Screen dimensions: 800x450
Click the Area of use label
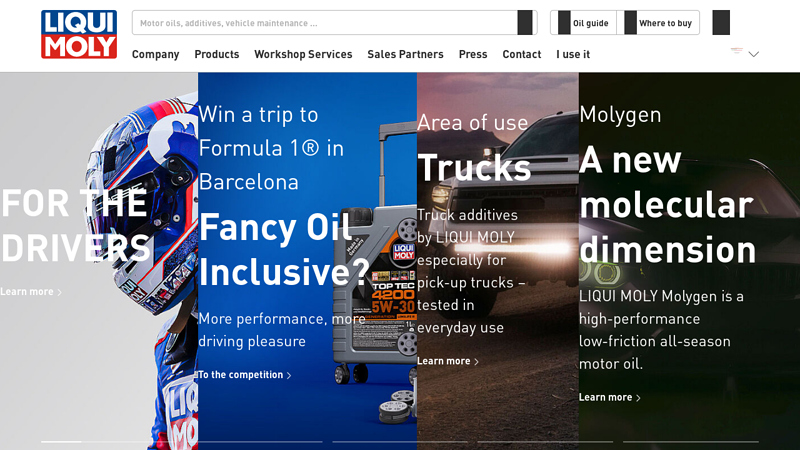coord(472,123)
